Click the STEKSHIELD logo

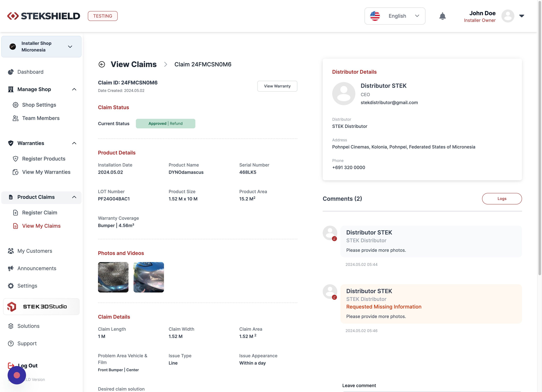coord(44,16)
